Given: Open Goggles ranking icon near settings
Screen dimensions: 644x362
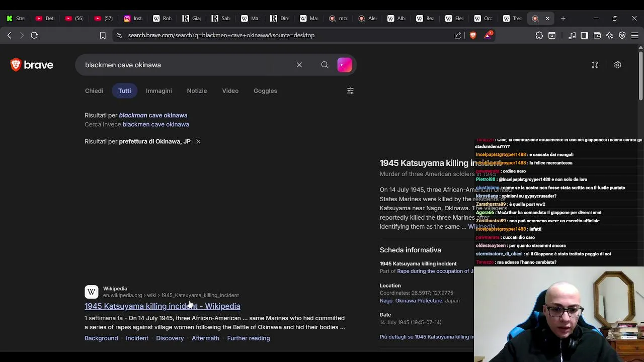Looking at the screenshot, I should click(595, 65).
